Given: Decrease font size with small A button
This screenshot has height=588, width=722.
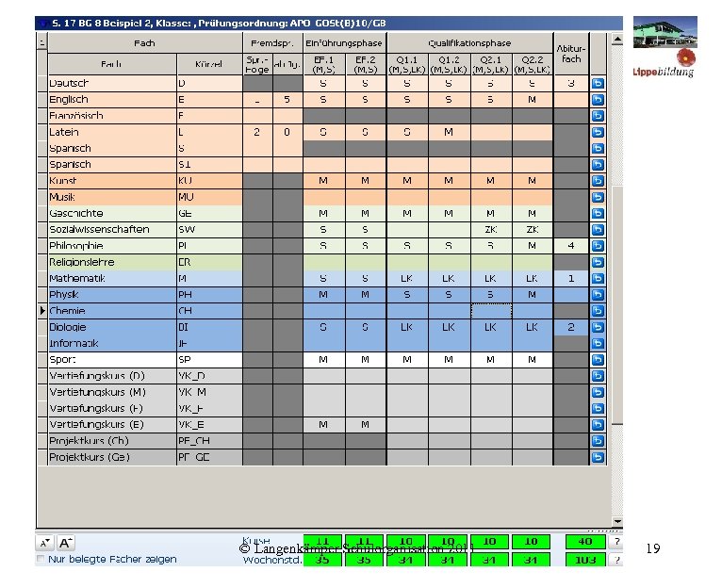Looking at the screenshot, I should coord(44,544).
